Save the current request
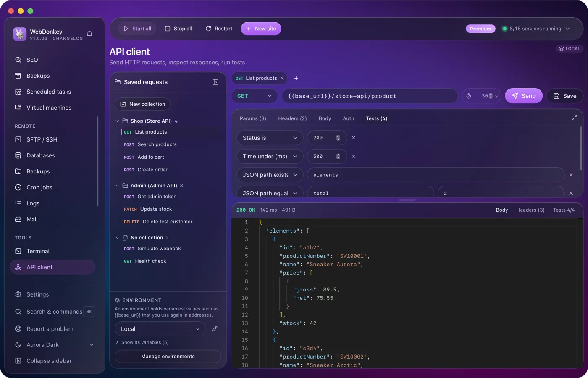The width and height of the screenshot is (588, 378). click(565, 96)
